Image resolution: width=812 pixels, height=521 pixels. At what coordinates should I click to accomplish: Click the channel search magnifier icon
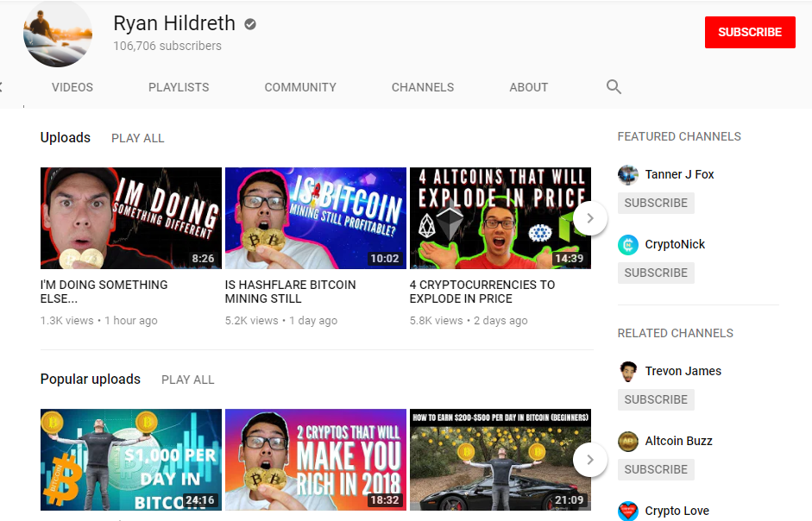(614, 87)
